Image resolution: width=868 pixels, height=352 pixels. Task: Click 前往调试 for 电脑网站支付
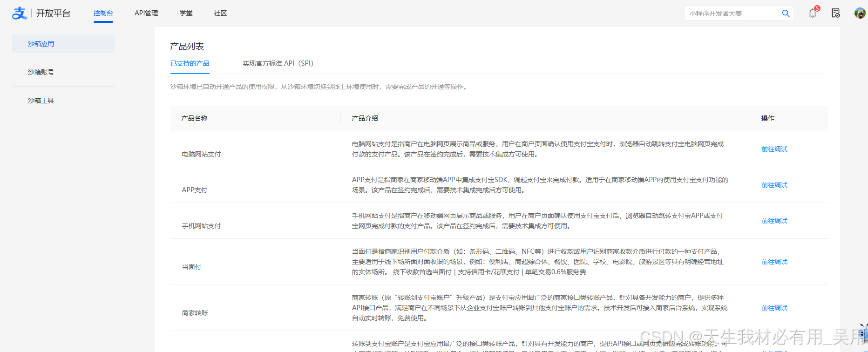(x=774, y=149)
